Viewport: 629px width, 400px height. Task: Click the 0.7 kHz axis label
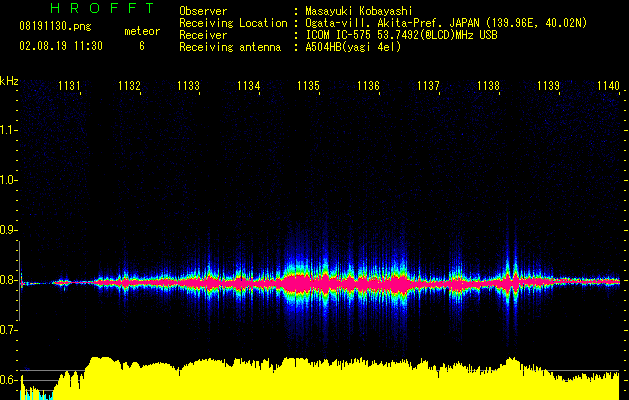[x=7, y=330]
